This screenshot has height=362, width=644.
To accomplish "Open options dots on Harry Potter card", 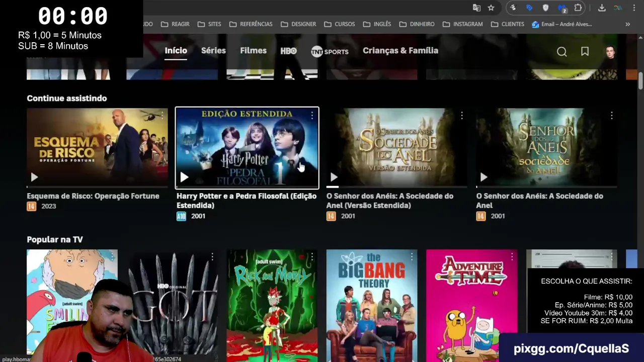I will tap(312, 116).
